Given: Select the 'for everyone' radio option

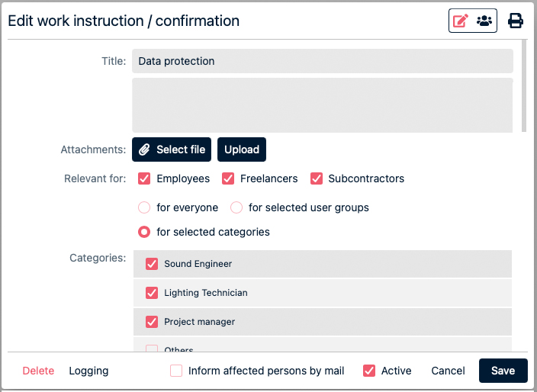Looking at the screenshot, I should click(x=144, y=207).
